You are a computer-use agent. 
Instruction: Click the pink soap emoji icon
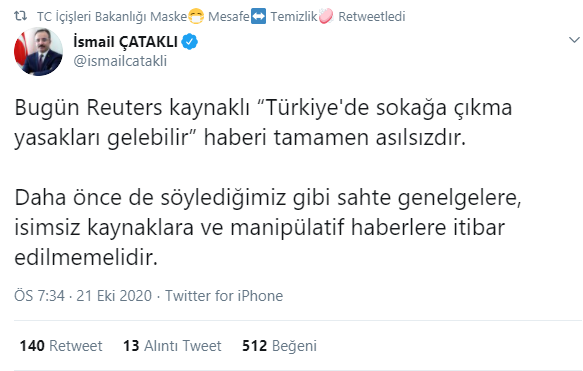(x=326, y=17)
